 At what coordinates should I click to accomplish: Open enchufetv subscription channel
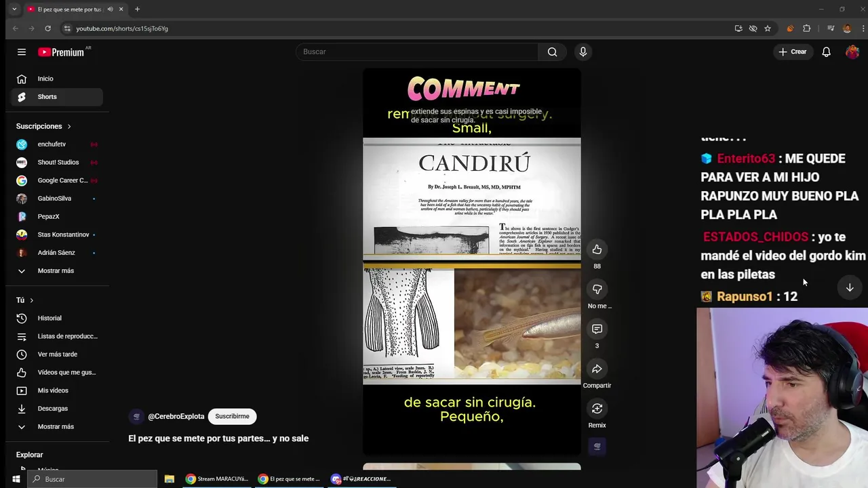[x=57, y=144]
